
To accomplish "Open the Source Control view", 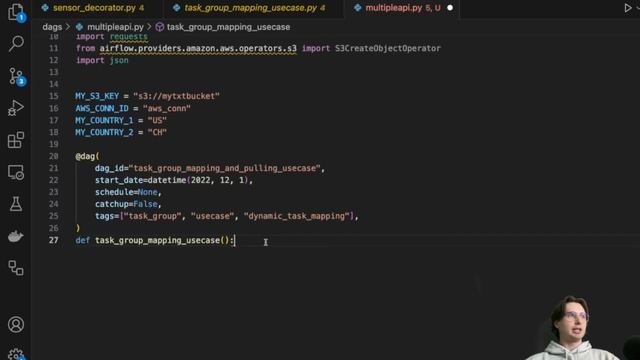I will [16, 76].
